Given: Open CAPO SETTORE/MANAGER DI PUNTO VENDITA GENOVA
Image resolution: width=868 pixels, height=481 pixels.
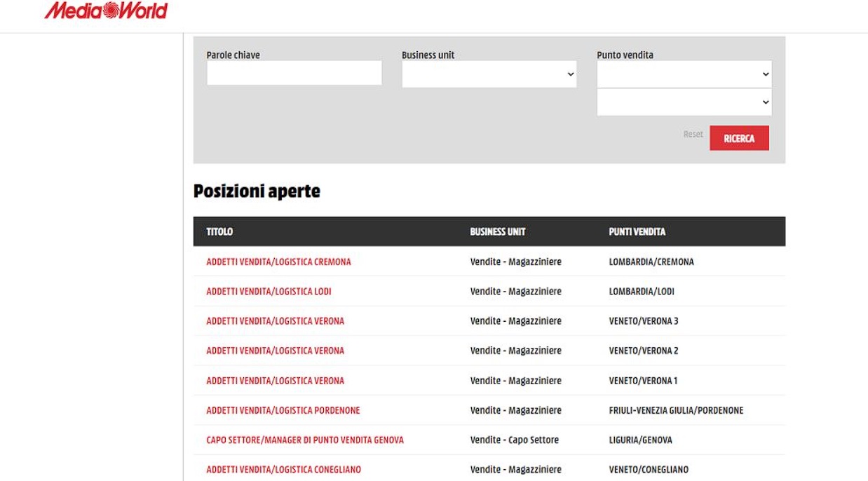Looking at the screenshot, I should pyautogui.click(x=305, y=440).
